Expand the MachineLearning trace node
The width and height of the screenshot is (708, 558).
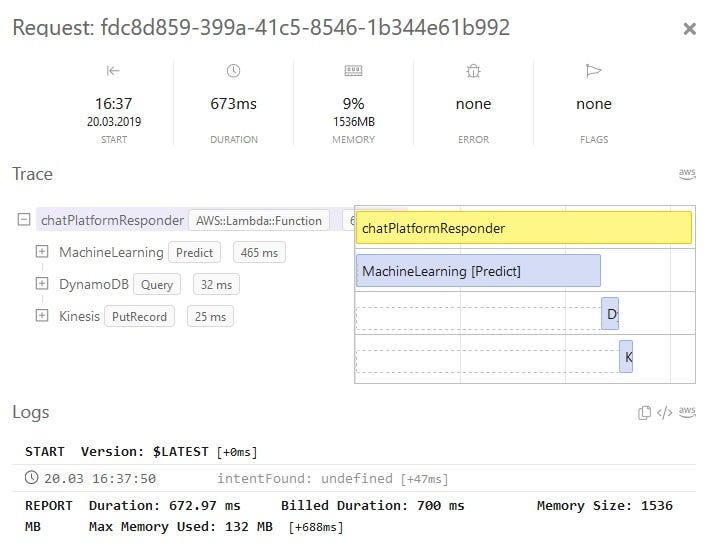point(42,251)
